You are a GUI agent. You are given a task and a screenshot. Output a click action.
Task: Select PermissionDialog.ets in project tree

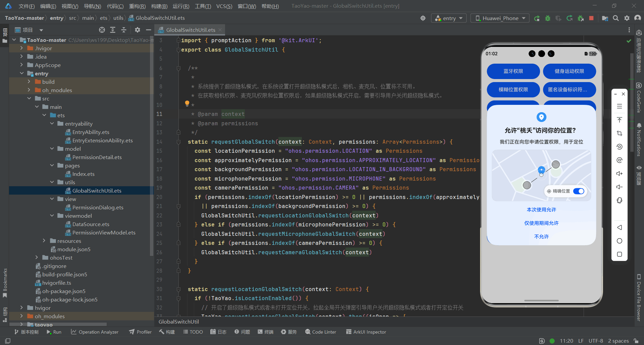tap(98, 207)
